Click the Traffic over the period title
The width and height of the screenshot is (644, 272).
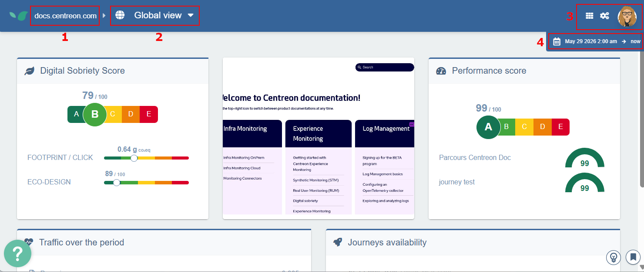click(81, 242)
